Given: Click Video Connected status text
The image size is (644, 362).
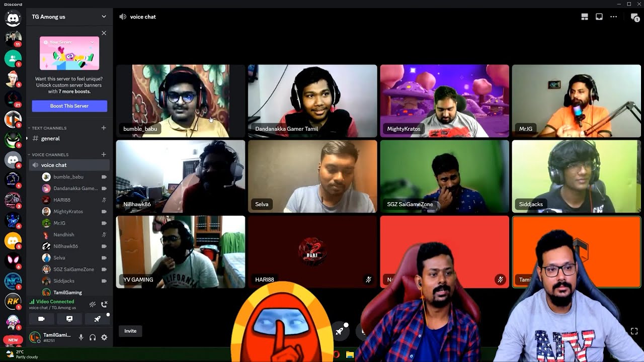Looking at the screenshot, I should (54, 302).
